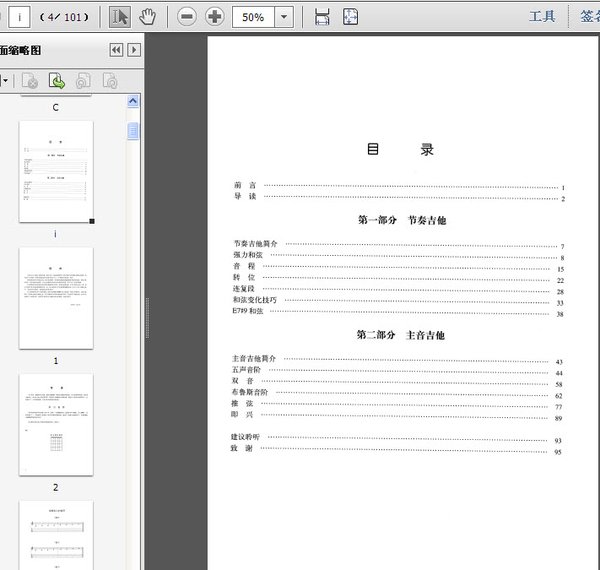Enable scrolling page display mode
This screenshot has height=570, width=600.
click(x=322, y=17)
